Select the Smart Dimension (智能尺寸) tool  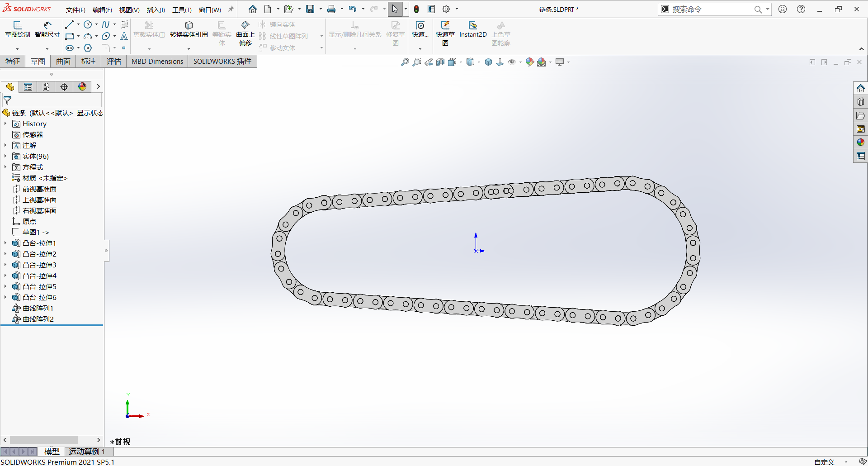[x=47, y=29]
